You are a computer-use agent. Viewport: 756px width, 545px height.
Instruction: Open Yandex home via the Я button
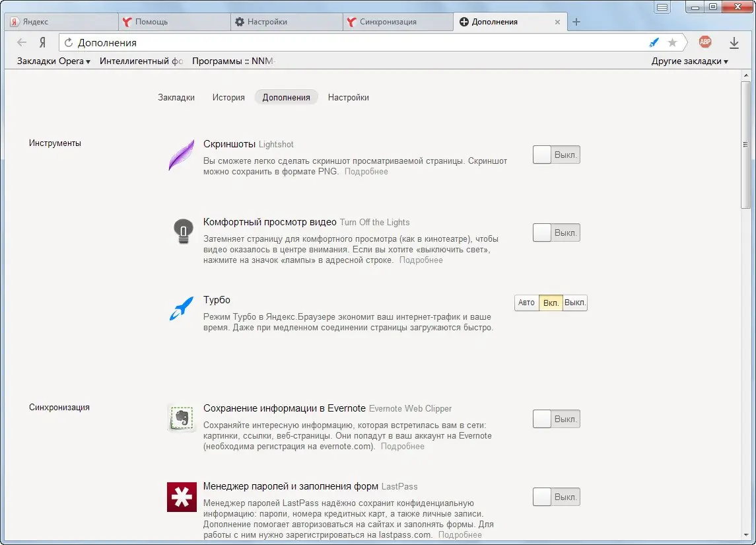tap(42, 42)
